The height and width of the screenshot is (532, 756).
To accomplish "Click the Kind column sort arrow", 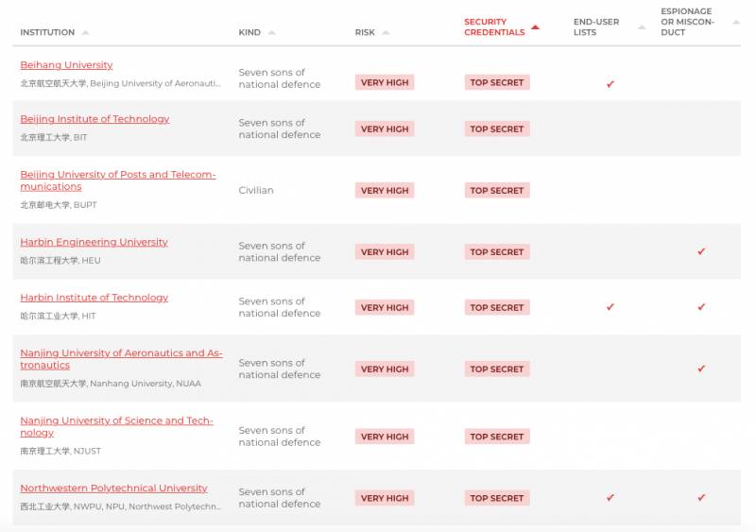I will point(272,33).
